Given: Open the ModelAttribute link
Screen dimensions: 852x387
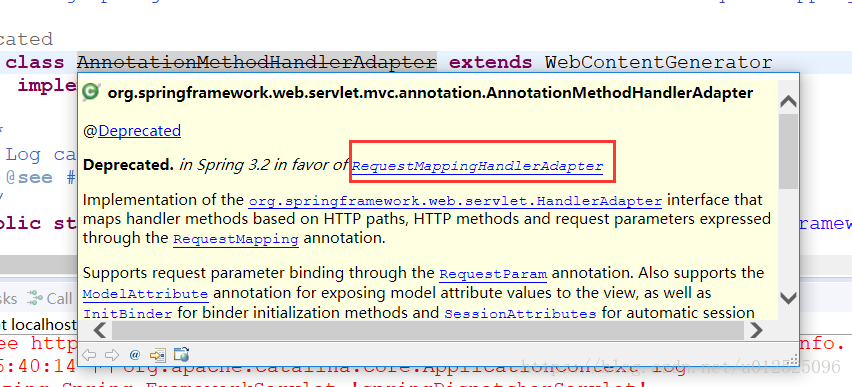Looking at the screenshot, I should tap(145, 295).
